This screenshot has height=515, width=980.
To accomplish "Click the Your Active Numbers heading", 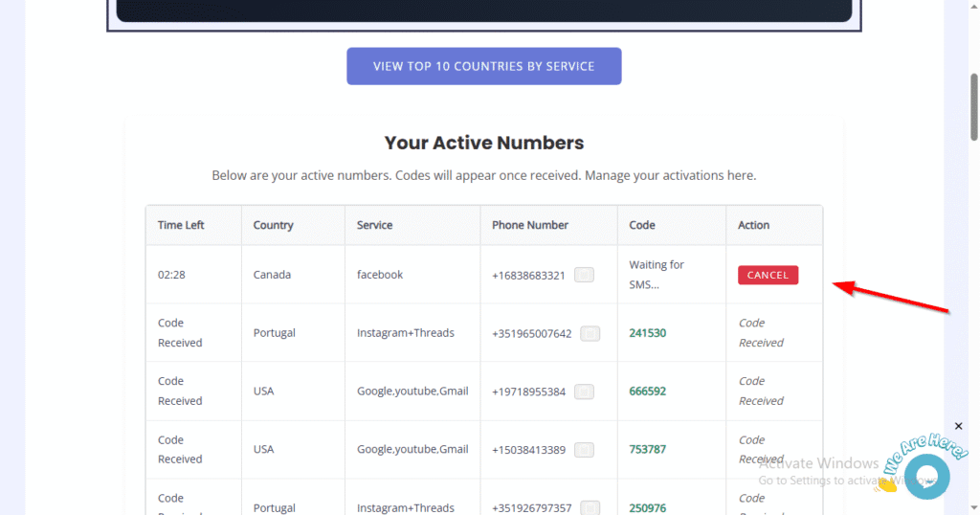I will tap(483, 143).
